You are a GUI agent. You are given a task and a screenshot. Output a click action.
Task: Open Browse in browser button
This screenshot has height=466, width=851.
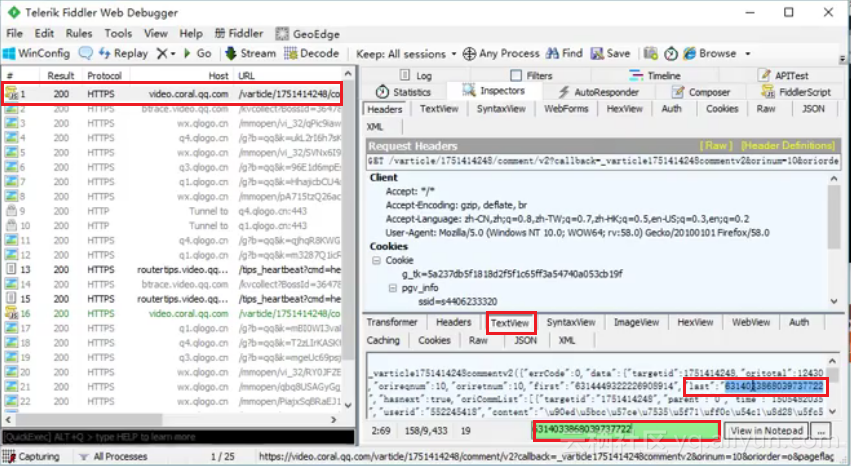710,53
